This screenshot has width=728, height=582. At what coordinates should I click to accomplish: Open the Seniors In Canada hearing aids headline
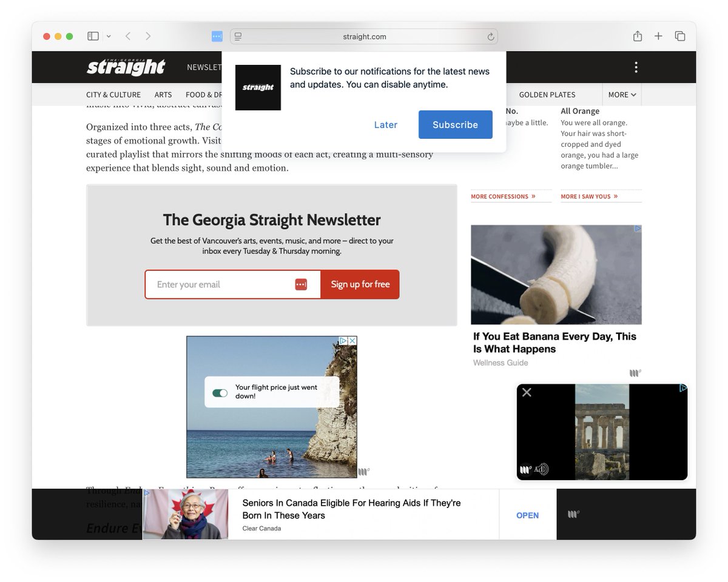tap(351, 509)
